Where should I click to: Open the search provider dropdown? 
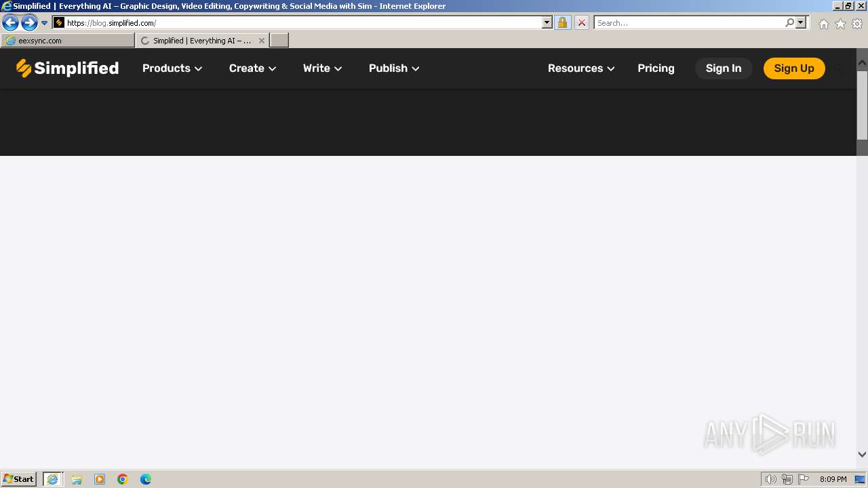coord(801,23)
